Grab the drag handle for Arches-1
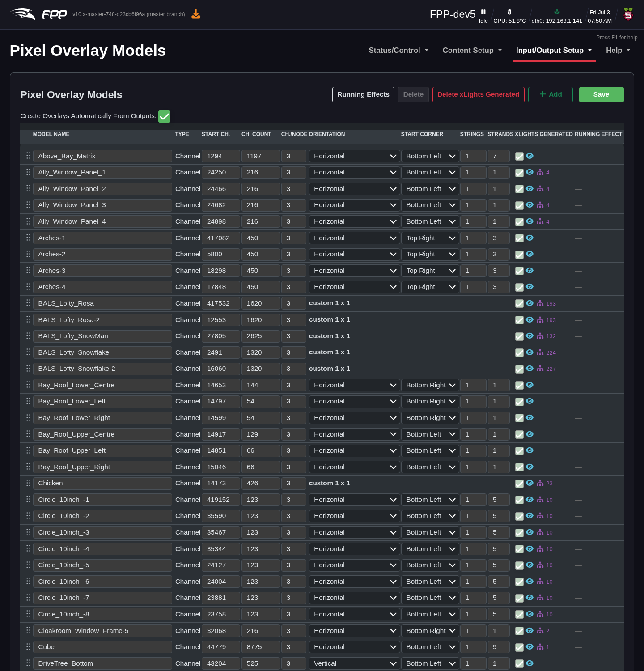Screen dimensions: 644x671 point(28,238)
